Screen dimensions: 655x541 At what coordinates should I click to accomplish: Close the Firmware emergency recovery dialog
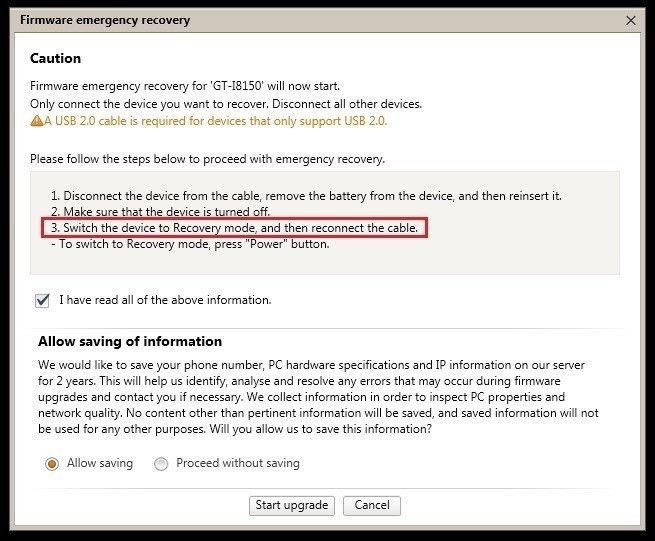630,20
